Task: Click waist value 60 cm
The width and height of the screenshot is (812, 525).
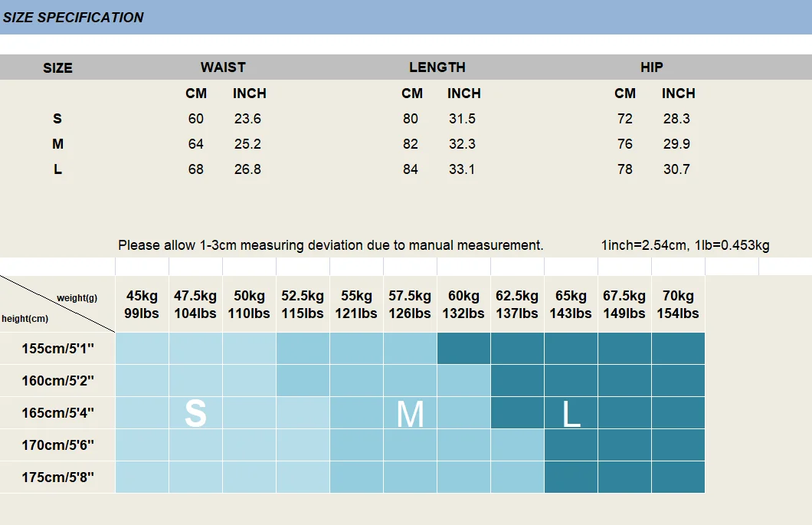Action: coord(196,119)
